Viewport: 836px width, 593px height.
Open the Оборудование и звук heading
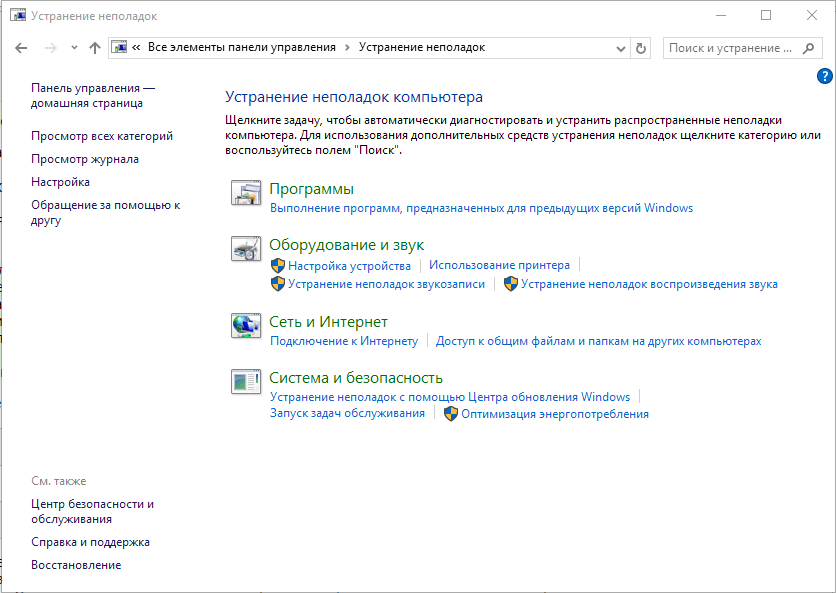tap(347, 245)
